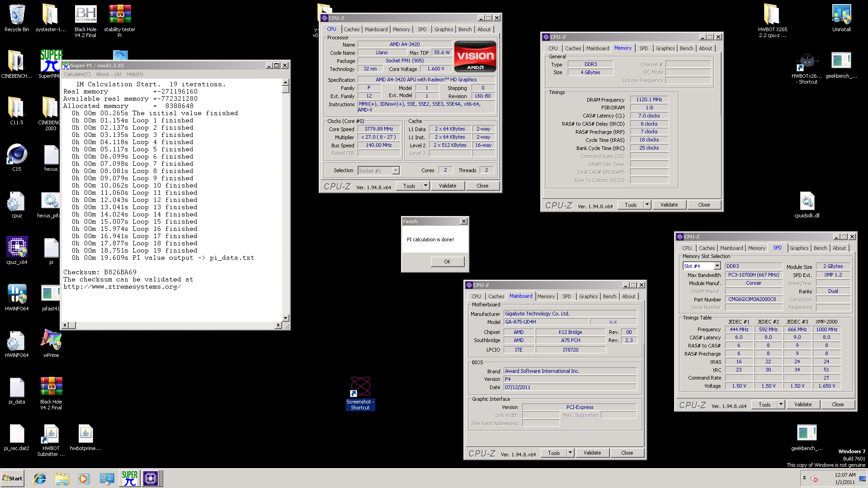Click the 1120.1 MHz DRAM Frequency value
Viewport: 868px width, 488px height.
pos(649,99)
